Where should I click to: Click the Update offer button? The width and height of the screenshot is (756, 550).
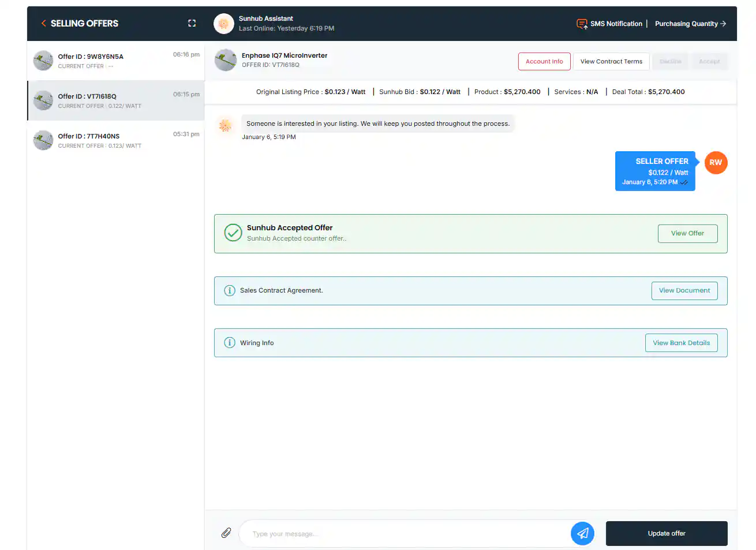[667, 533]
